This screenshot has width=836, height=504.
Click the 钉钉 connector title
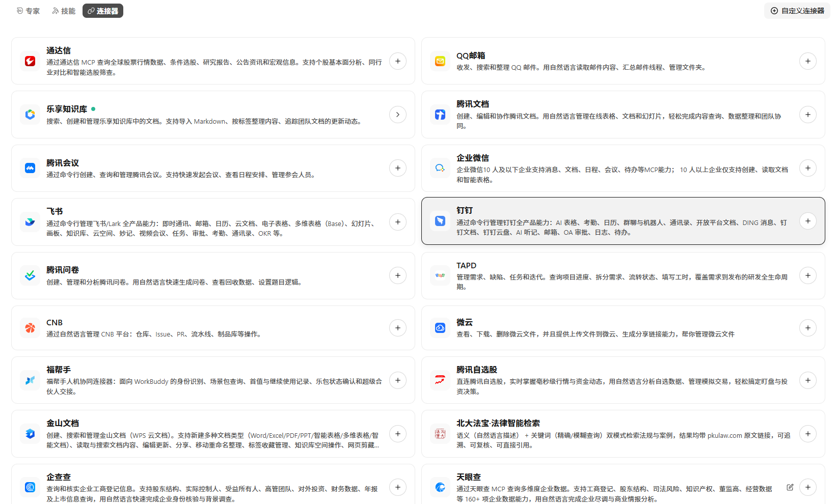tap(465, 210)
